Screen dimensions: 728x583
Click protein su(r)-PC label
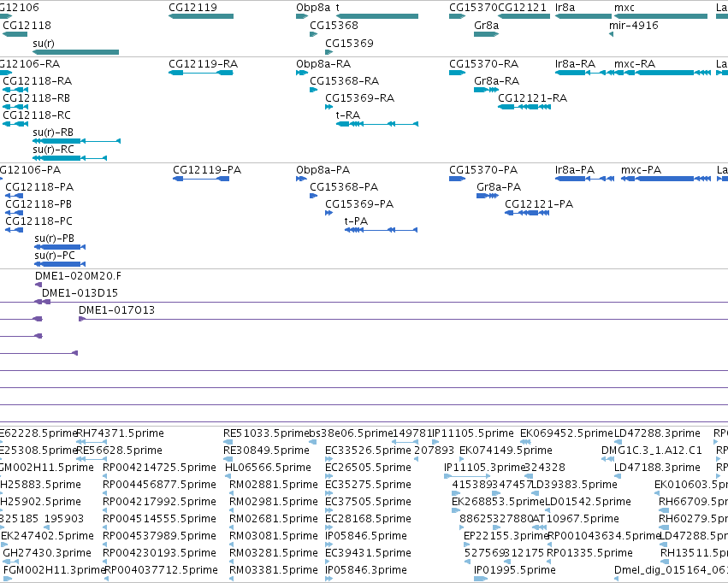tap(54, 256)
